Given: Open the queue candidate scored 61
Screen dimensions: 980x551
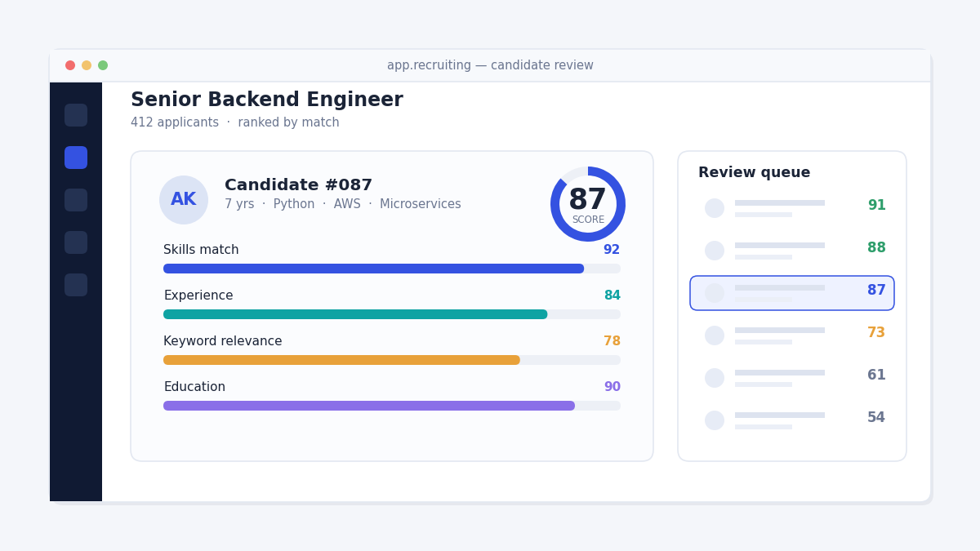Looking at the screenshot, I should (792, 378).
